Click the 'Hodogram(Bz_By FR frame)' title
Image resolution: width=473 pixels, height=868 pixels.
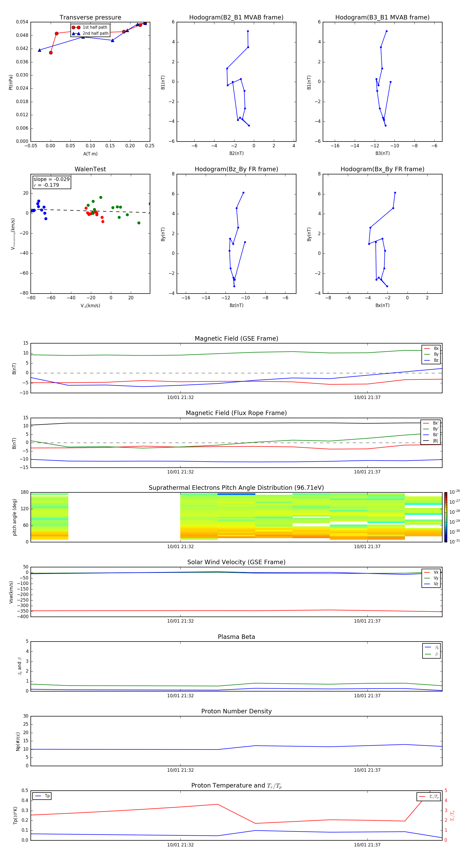point(236,169)
